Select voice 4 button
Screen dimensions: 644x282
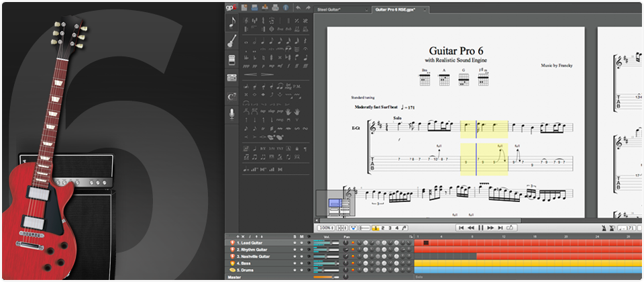pyautogui.click(x=396, y=228)
